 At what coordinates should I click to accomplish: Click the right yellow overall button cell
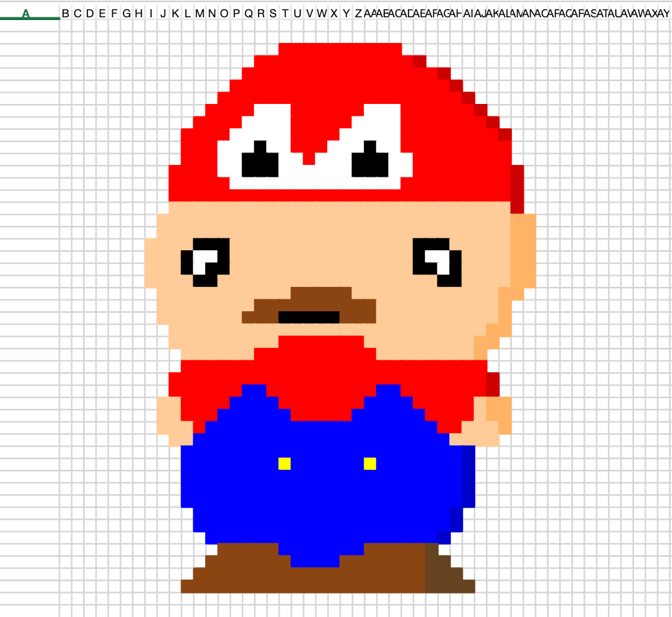[370, 464]
